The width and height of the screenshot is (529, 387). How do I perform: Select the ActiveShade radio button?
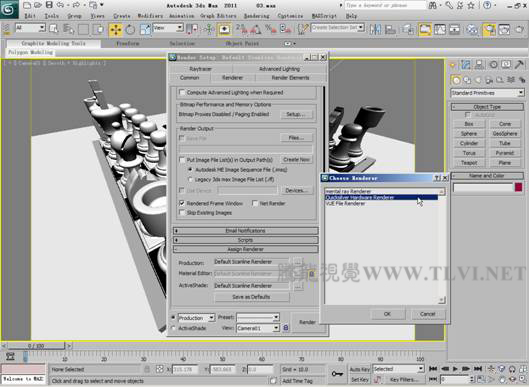click(173, 328)
